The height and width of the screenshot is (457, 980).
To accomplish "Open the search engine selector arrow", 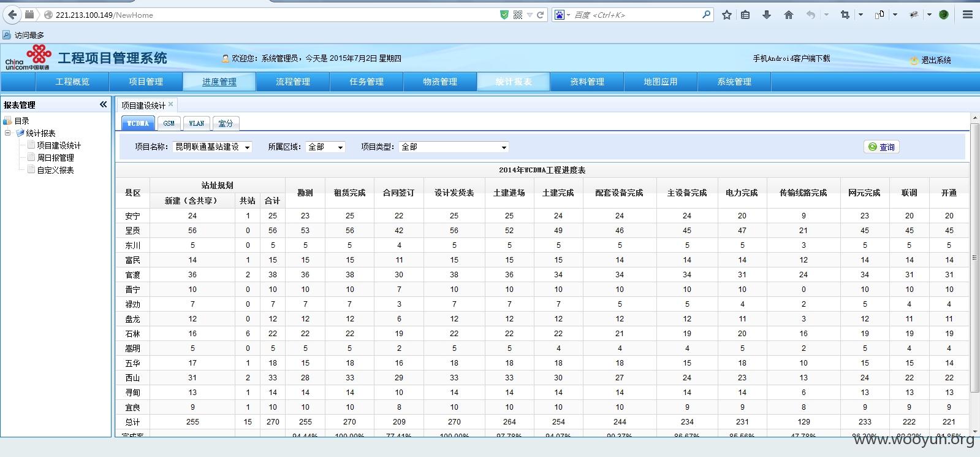I will 569,15.
